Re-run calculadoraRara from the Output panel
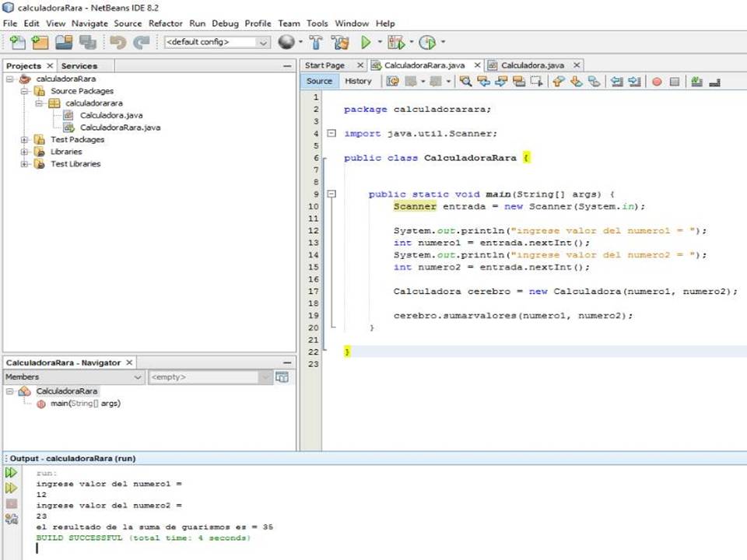The width and height of the screenshot is (747, 560). (x=11, y=472)
